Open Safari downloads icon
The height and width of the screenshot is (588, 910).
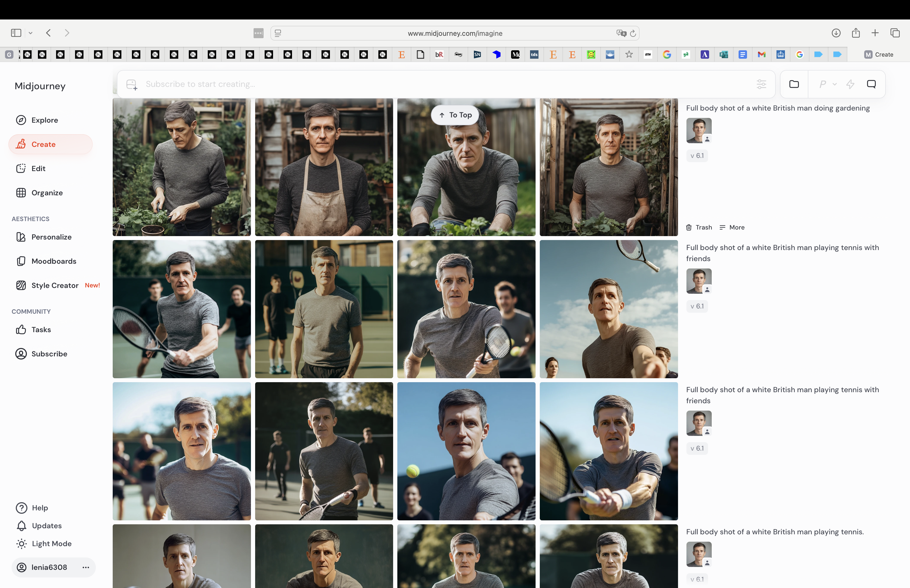[836, 33]
